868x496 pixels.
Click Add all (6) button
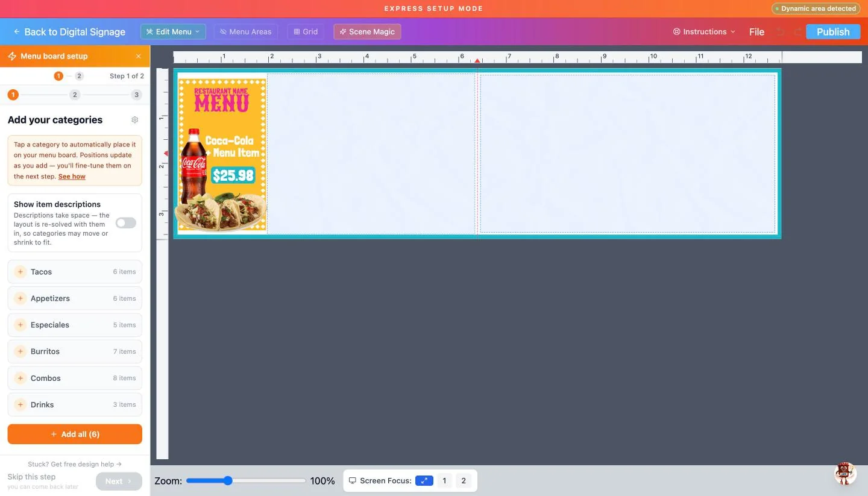[x=75, y=434]
